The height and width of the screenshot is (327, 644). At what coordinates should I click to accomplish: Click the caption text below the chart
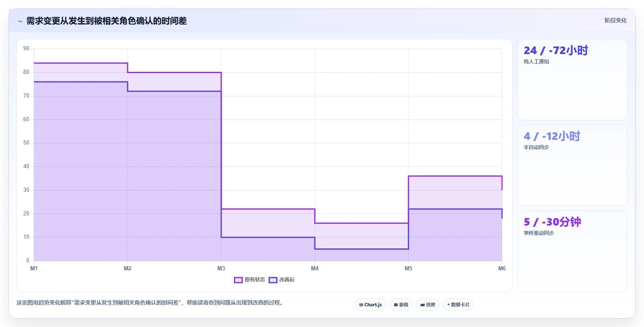click(149, 302)
